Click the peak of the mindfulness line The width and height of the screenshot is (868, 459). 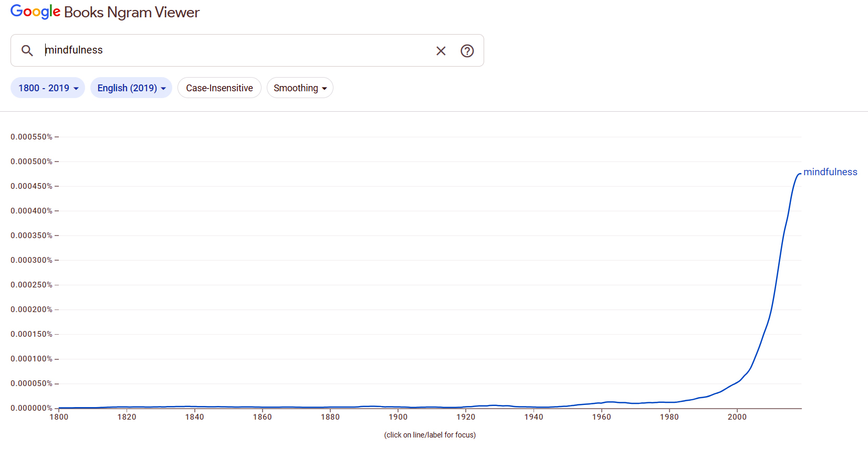click(x=799, y=174)
